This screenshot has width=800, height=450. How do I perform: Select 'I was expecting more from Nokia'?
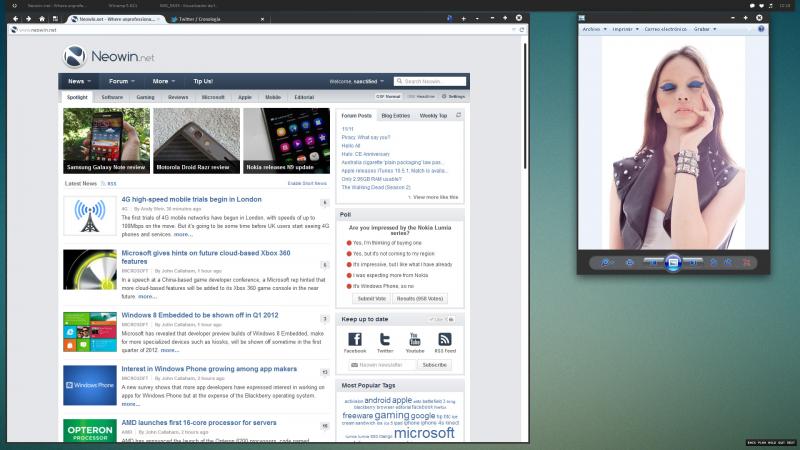coord(349,275)
